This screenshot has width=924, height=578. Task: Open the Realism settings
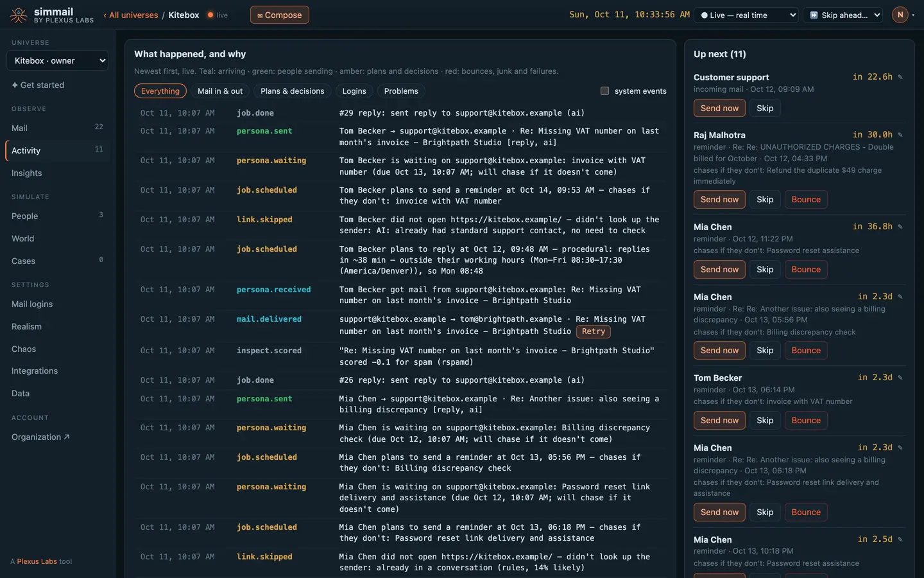(57, 326)
